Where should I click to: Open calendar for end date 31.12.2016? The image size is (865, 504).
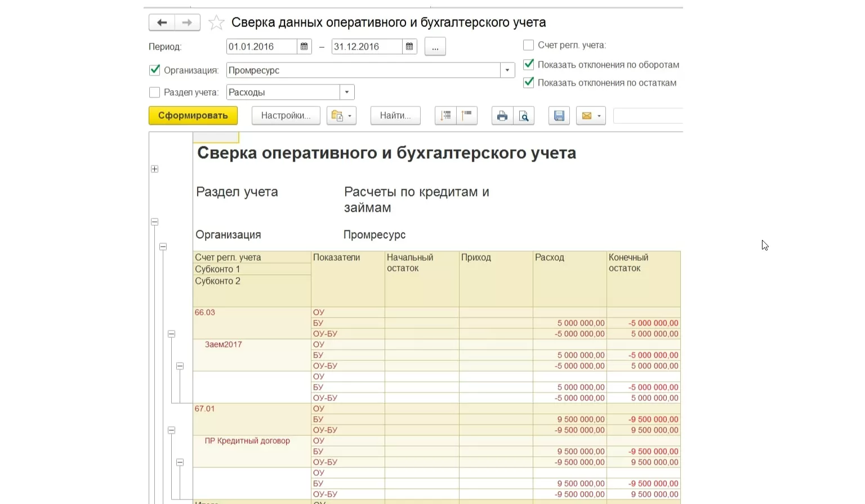click(409, 47)
